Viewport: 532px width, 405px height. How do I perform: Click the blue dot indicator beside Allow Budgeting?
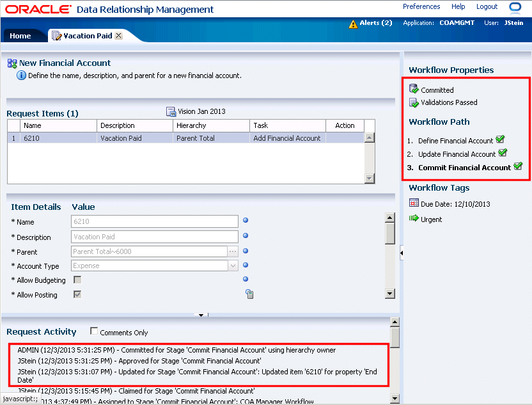point(246,279)
